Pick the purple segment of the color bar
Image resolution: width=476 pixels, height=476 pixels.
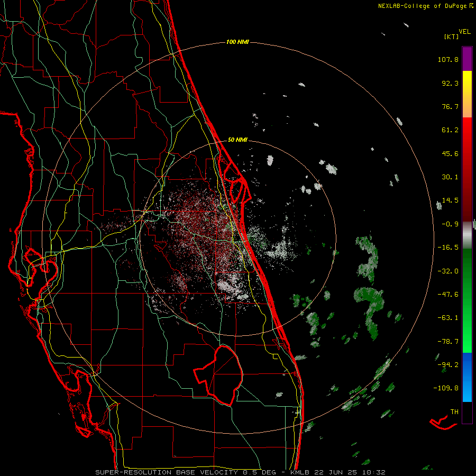(467, 59)
